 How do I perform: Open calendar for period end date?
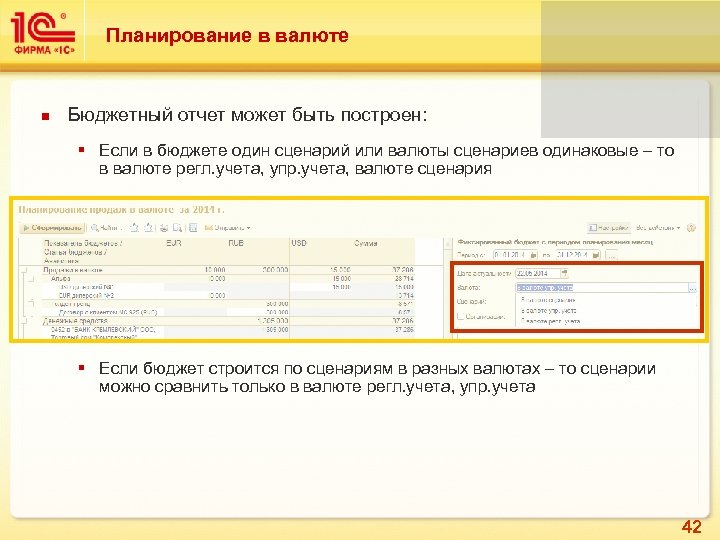coord(596,254)
